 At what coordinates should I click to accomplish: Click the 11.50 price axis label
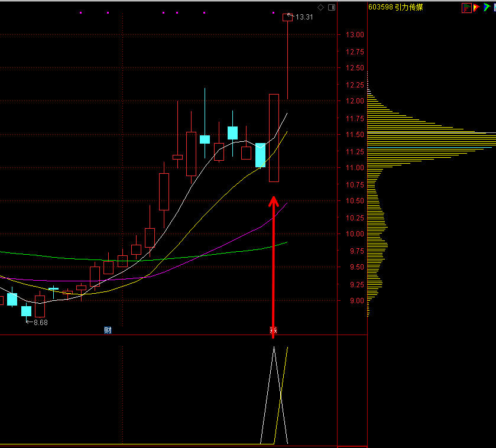point(355,135)
